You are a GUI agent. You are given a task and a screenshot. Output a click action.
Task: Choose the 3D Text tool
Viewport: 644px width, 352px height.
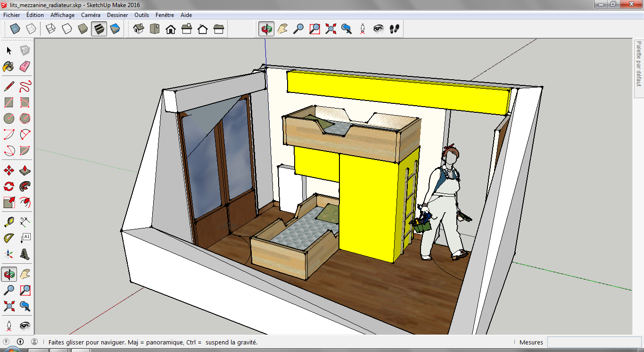(25, 254)
